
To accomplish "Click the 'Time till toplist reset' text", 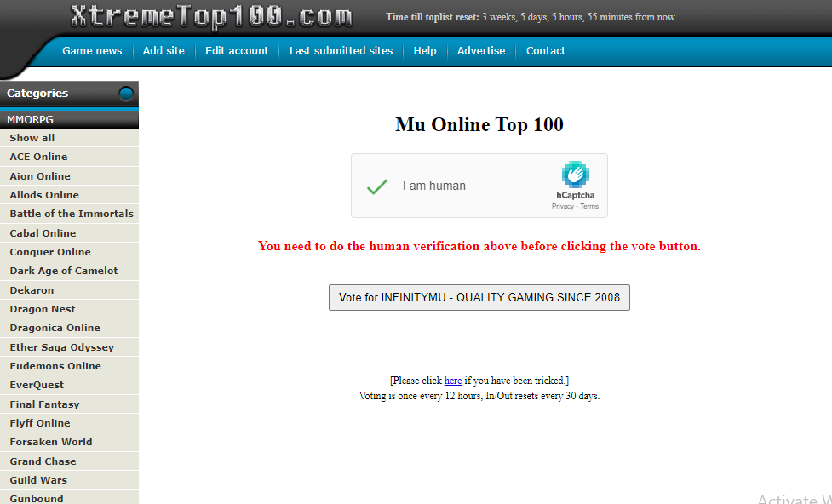I will [x=433, y=17].
